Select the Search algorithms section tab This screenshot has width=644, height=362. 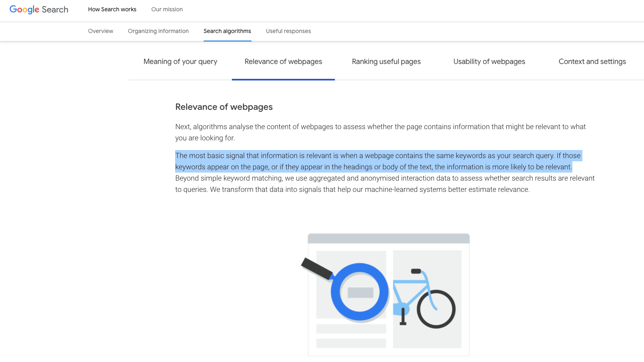[227, 31]
